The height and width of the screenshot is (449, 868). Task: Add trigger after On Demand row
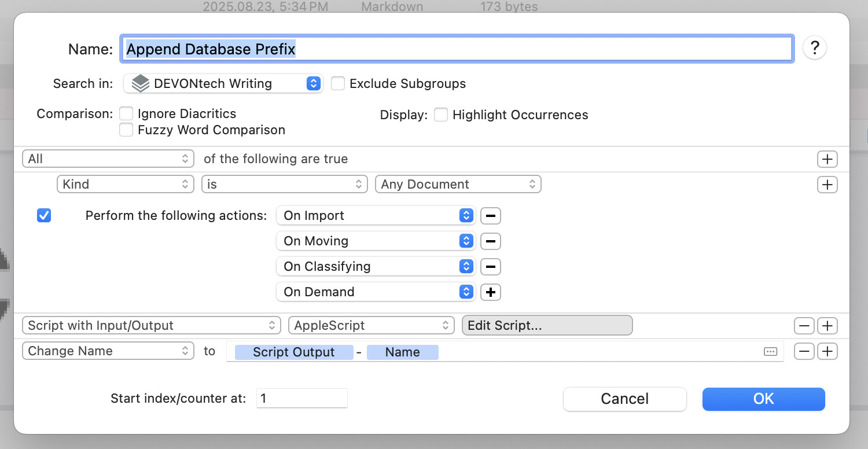[x=491, y=292]
